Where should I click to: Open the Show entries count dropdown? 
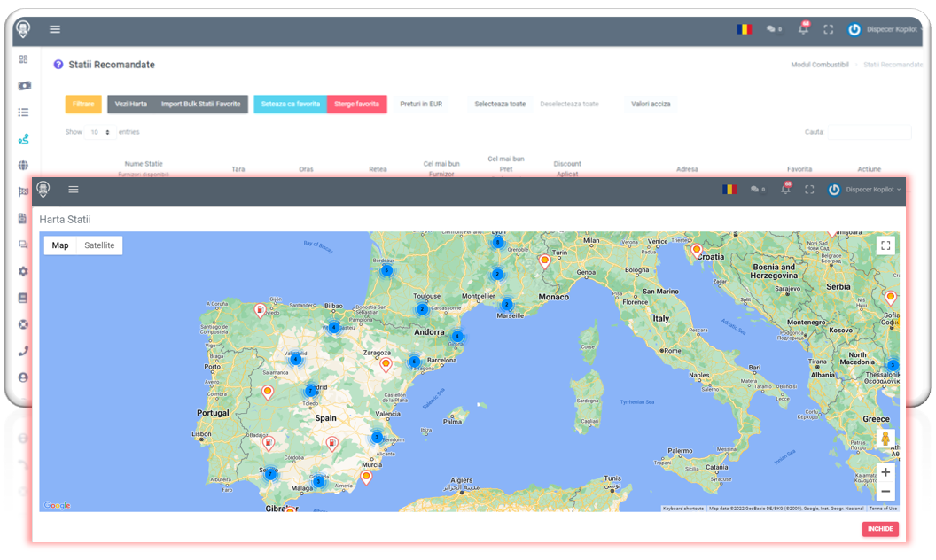tap(99, 132)
